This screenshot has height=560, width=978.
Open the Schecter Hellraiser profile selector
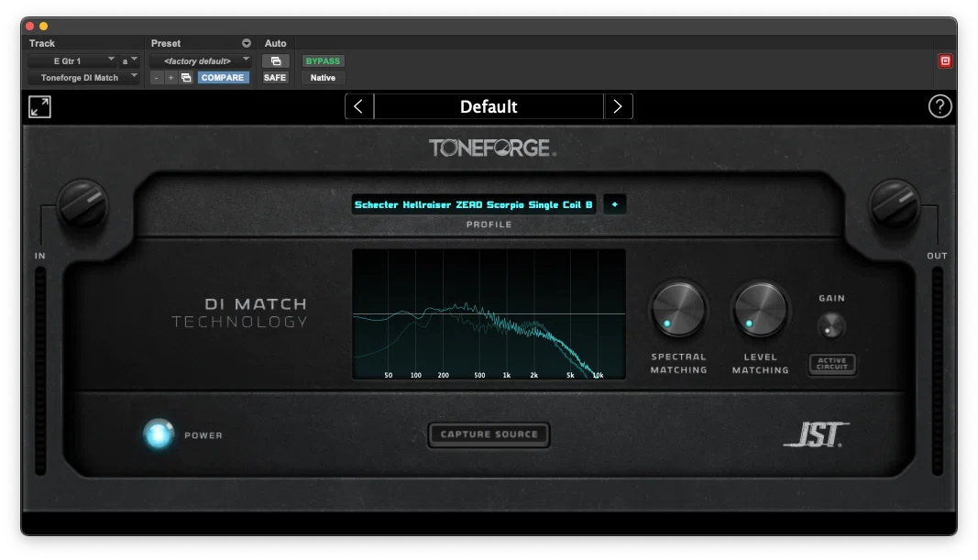473,204
